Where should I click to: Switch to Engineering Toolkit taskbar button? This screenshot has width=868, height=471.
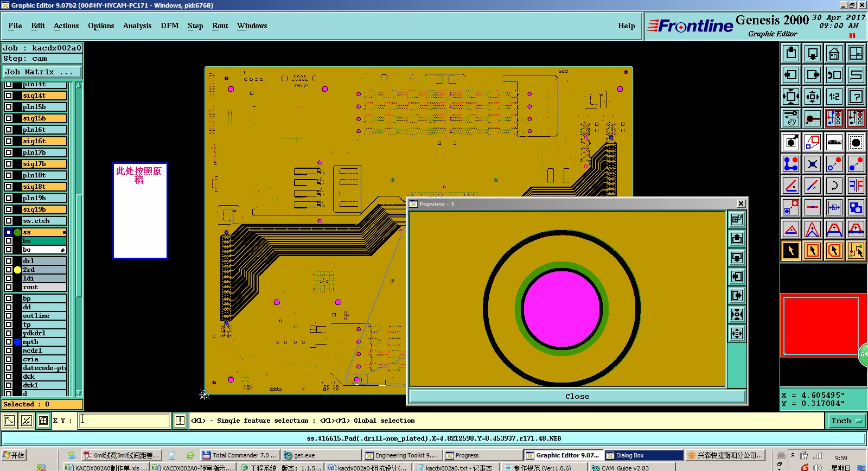[x=402, y=455]
